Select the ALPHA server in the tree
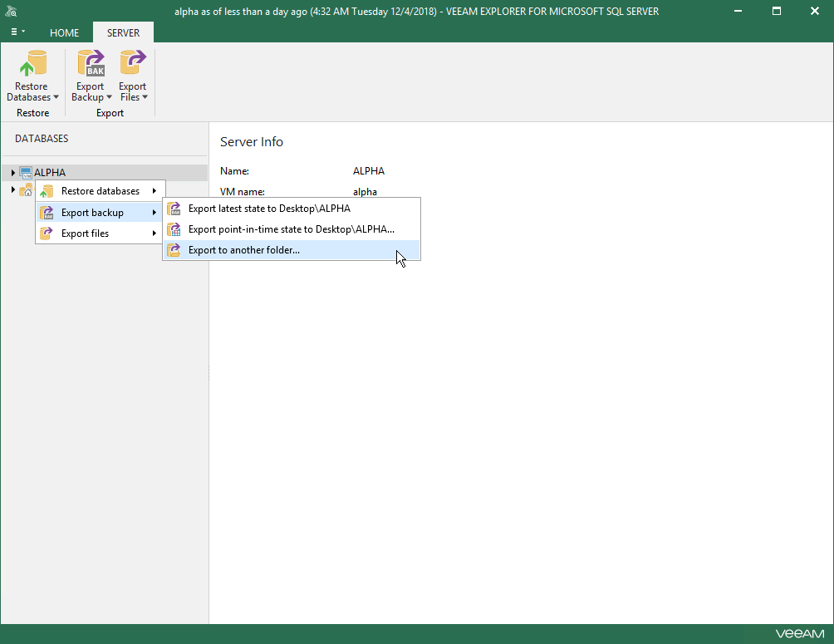The width and height of the screenshot is (834, 644). (50, 173)
